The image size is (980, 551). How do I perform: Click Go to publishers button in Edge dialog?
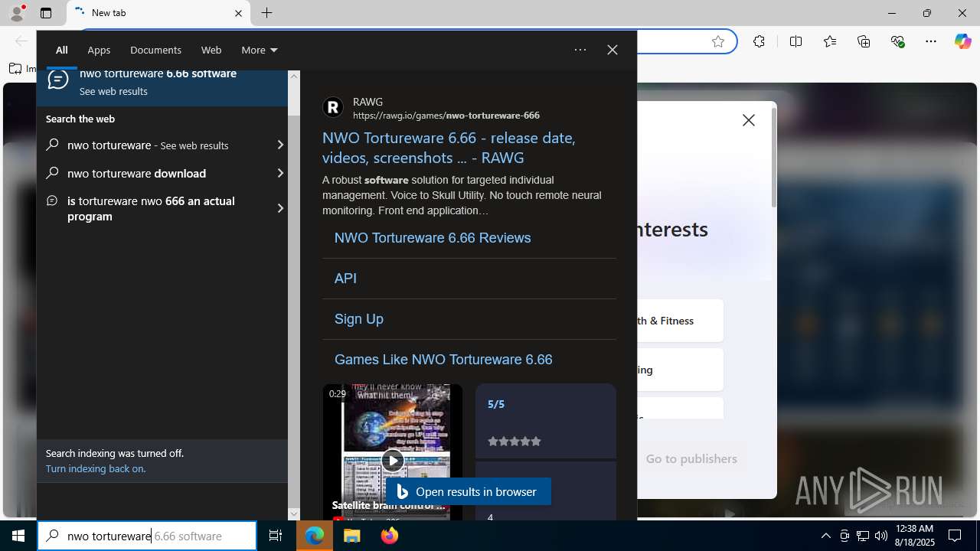click(x=691, y=458)
